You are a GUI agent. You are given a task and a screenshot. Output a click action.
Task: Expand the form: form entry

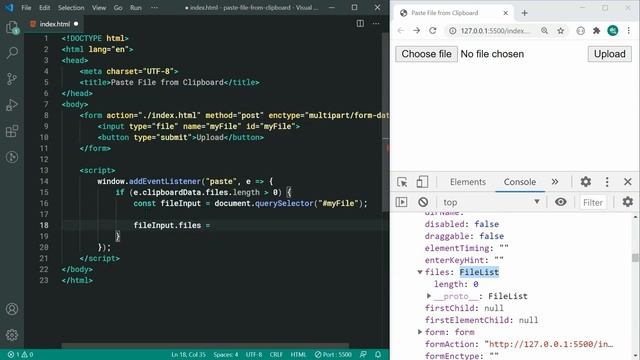(420, 332)
